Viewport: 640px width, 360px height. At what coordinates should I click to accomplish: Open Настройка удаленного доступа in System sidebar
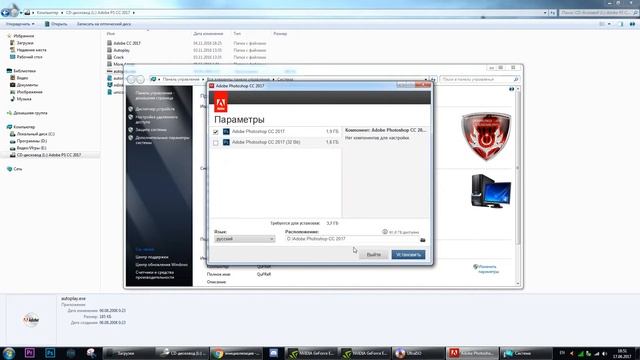157,120
